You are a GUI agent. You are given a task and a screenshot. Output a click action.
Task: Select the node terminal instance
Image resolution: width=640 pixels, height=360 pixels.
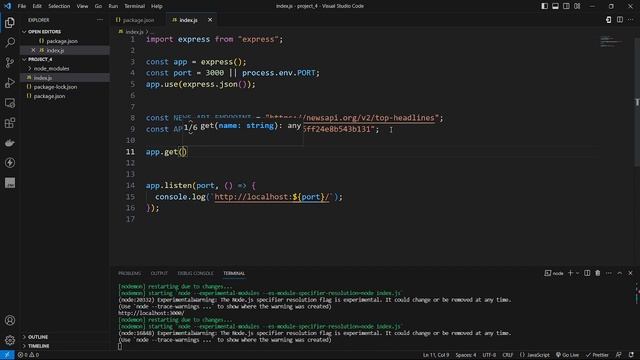(554, 273)
